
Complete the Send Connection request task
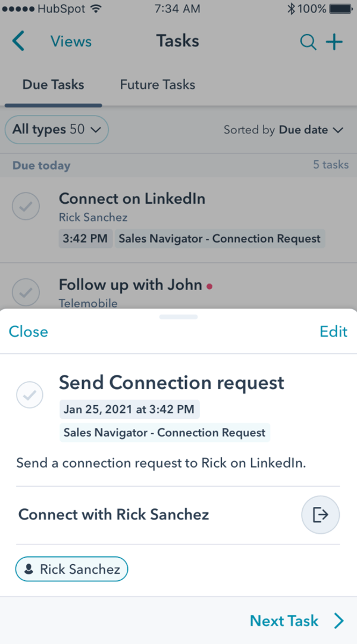30,395
